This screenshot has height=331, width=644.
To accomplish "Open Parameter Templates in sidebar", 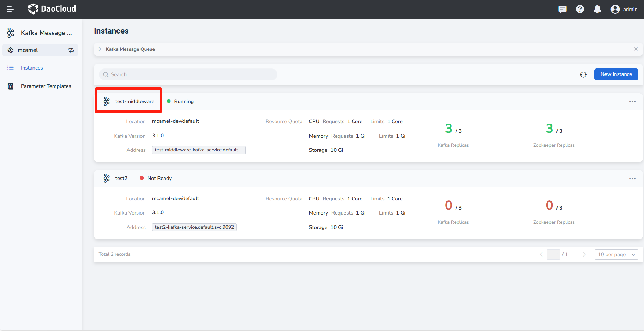I will pos(46,86).
